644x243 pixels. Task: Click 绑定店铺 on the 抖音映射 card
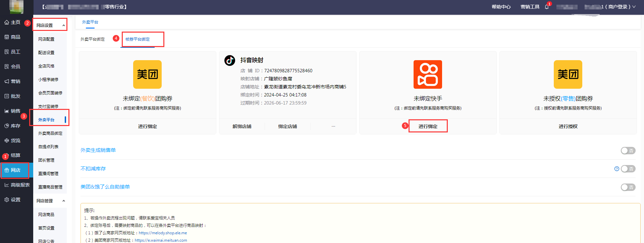click(287, 126)
